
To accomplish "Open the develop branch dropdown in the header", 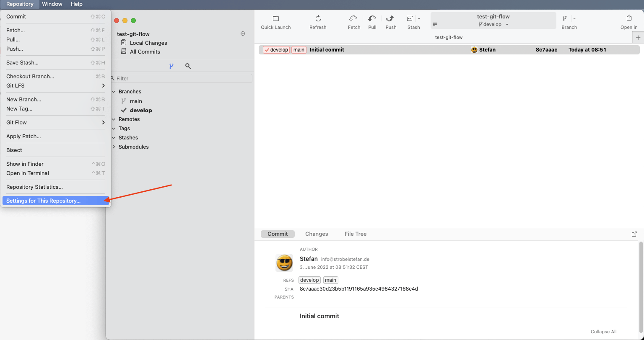I will [x=506, y=24].
